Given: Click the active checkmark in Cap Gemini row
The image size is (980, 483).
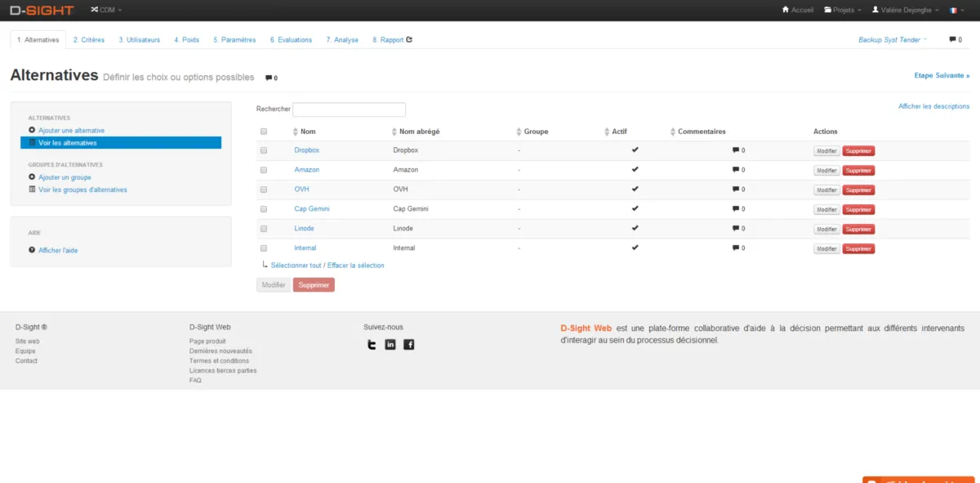Looking at the screenshot, I should tap(635, 208).
